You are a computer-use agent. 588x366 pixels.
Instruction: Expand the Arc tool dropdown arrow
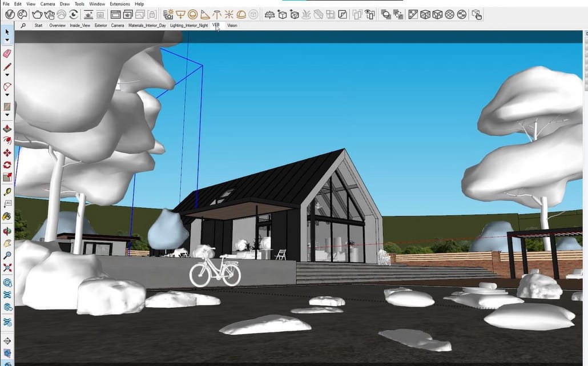click(x=7, y=95)
